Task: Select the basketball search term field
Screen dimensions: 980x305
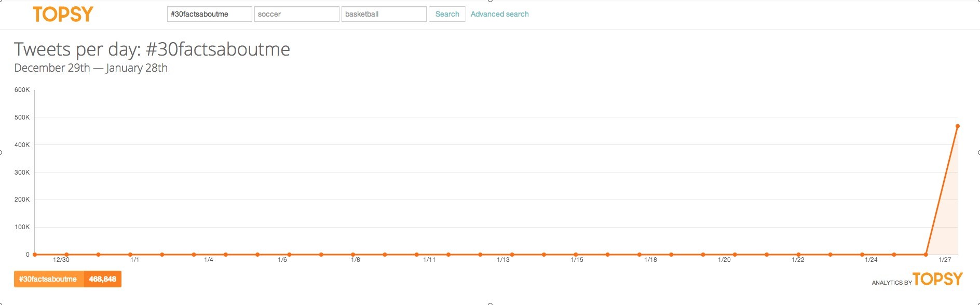Action: 384,14
